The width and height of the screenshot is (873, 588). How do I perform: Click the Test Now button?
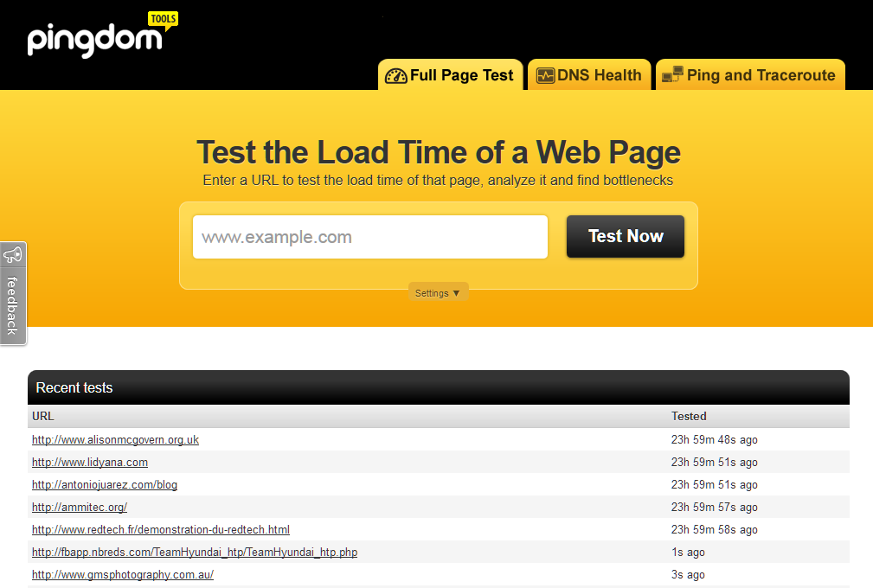click(626, 236)
